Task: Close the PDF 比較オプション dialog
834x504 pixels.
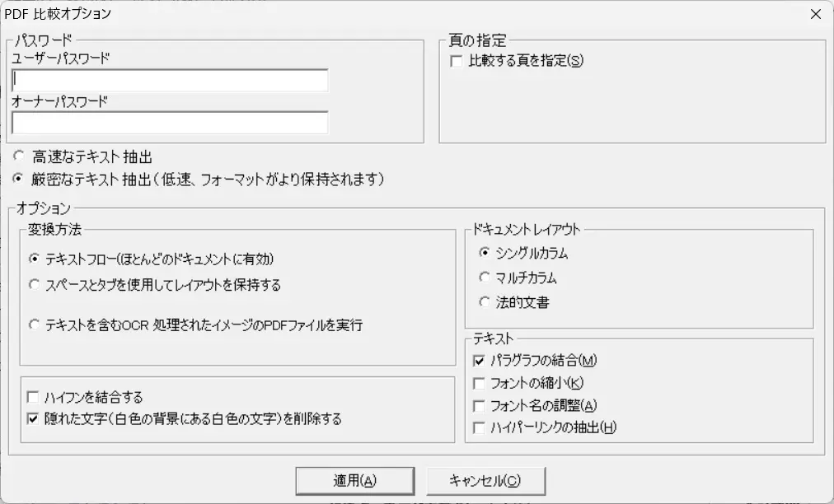Action: [x=816, y=14]
